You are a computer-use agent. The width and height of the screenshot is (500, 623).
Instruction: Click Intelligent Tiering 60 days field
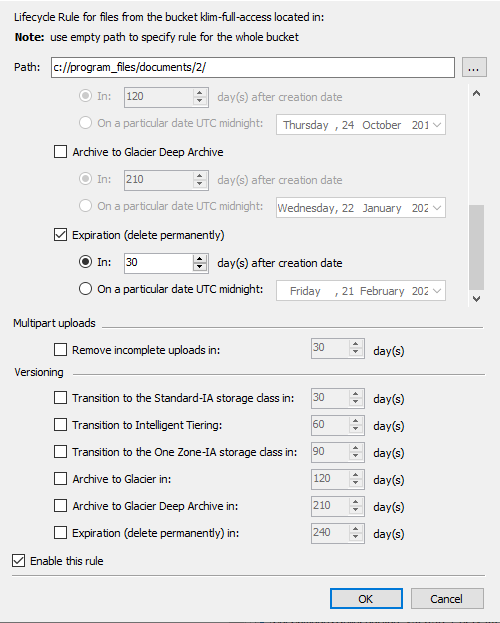click(331, 425)
